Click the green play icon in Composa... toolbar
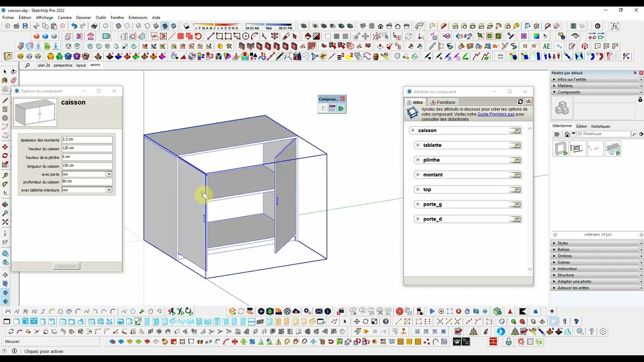 341,109
